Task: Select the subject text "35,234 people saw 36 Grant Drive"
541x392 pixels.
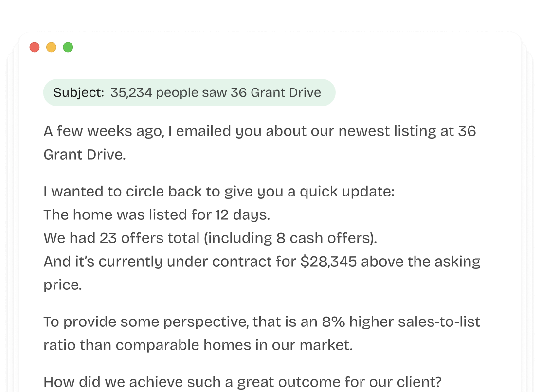Action: 216,93
